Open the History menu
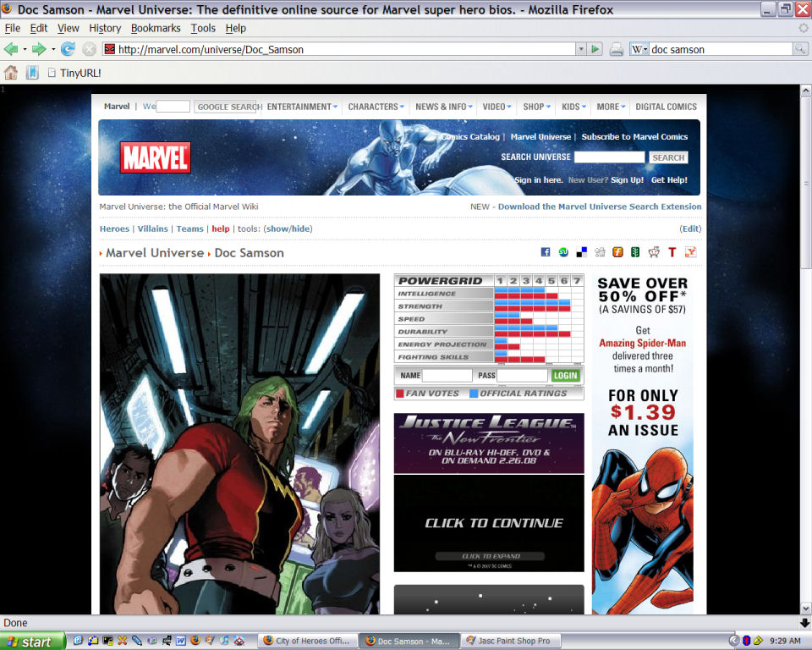This screenshot has height=650, width=812. coord(105,28)
